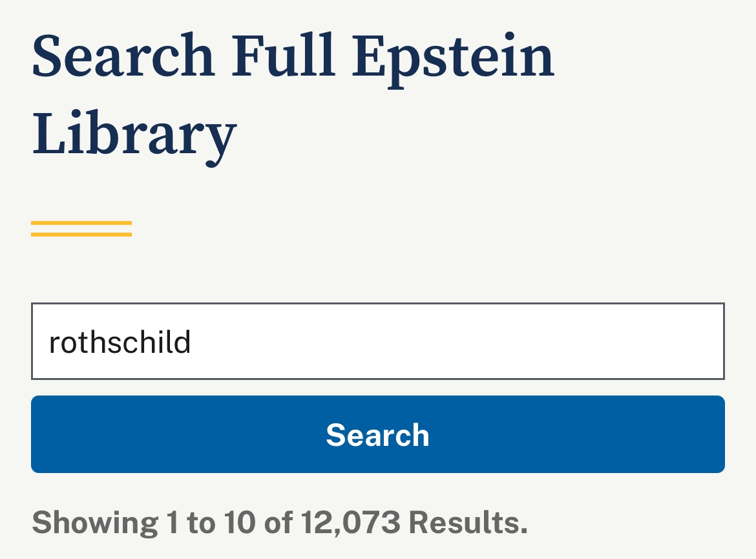The height and width of the screenshot is (559, 756).
Task: Click right edge of the Search button
Action: click(711, 434)
